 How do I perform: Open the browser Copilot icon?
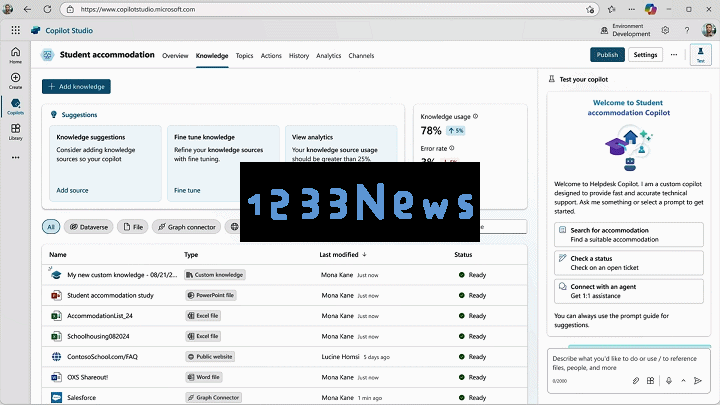pos(651,9)
